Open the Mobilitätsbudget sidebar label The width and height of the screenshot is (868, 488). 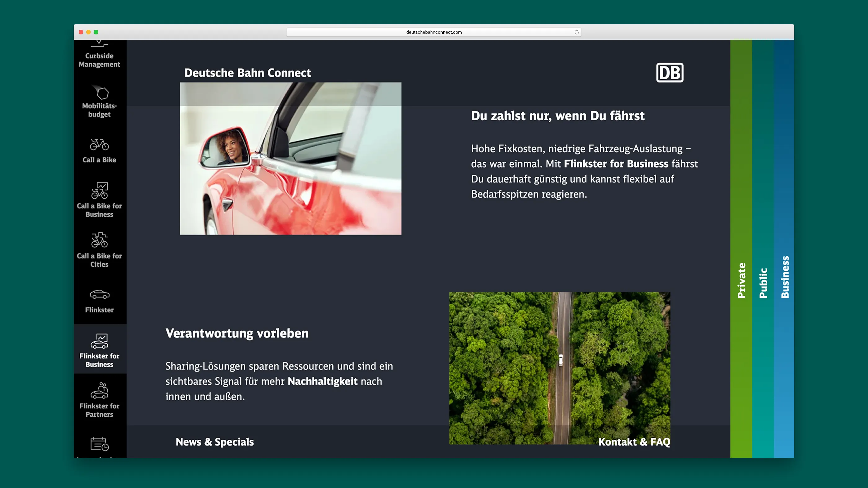tap(100, 110)
